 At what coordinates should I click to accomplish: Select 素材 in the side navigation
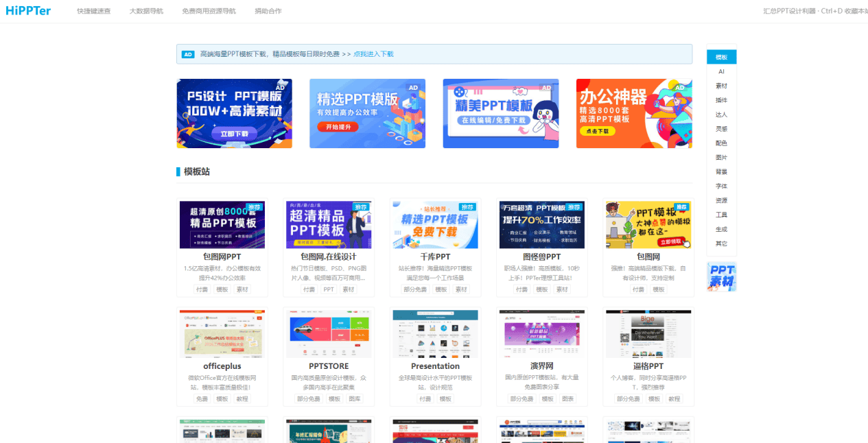tap(721, 86)
